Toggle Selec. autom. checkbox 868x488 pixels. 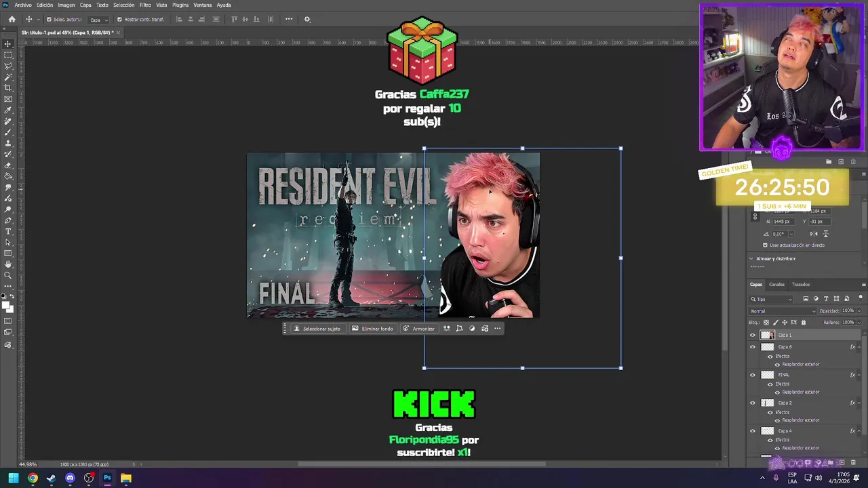49,20
